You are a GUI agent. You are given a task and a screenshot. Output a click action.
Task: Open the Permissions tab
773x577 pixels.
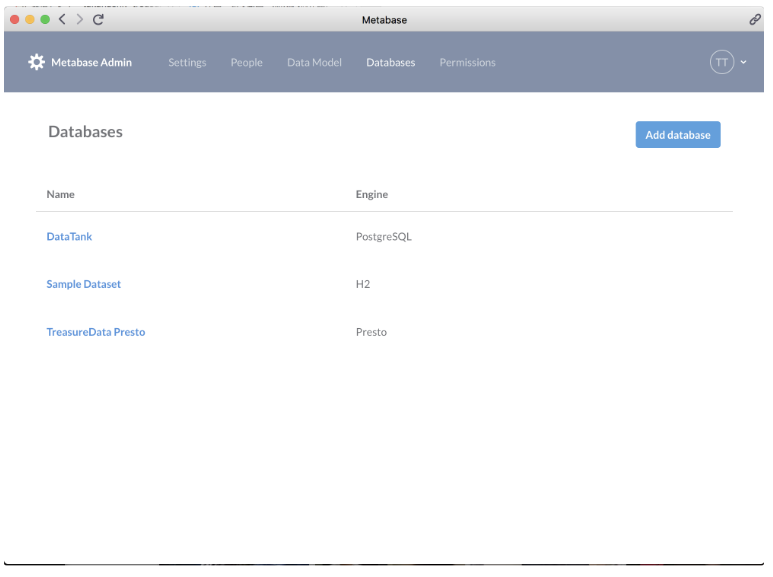coord(467,62)
